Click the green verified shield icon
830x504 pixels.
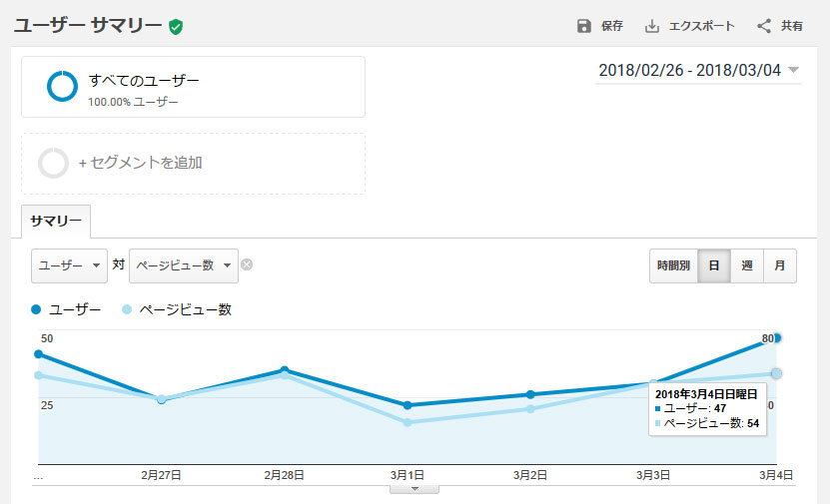click(176, 26)
